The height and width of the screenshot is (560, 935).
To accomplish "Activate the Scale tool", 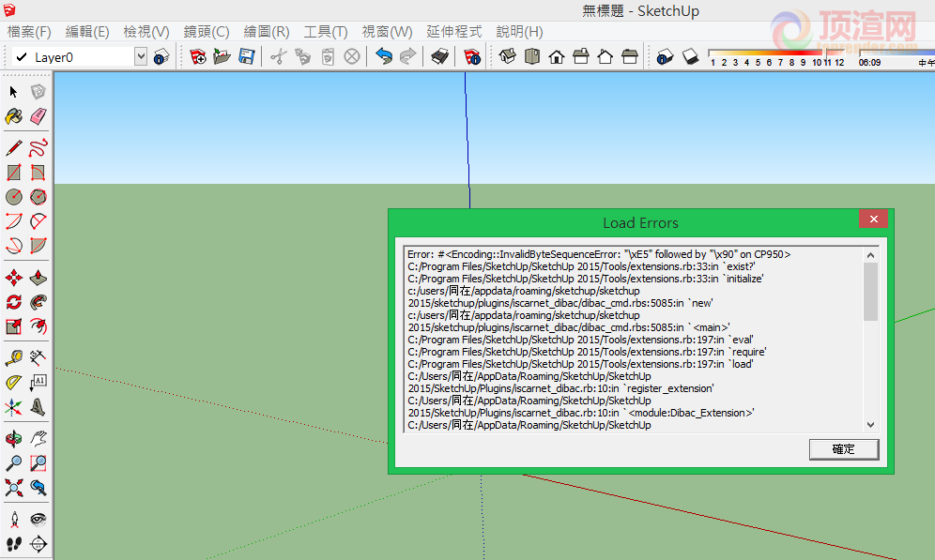I will (x=14, y=326).
